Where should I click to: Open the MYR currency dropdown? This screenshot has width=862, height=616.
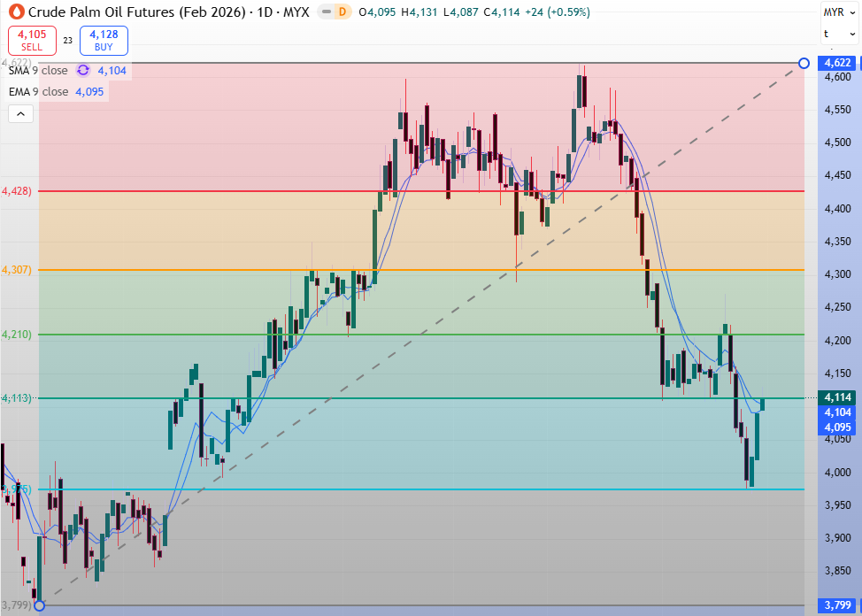click(x=838, y=12)
